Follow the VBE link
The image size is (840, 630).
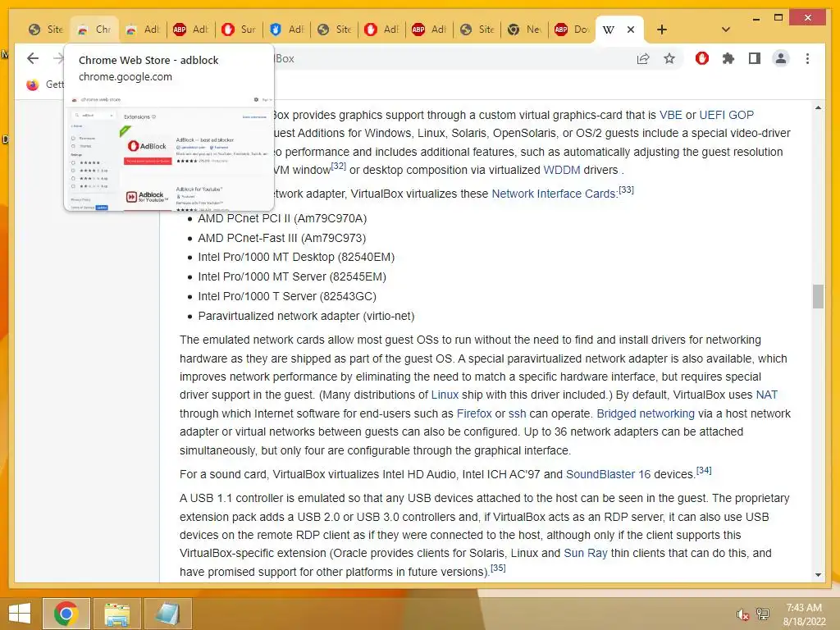670,115
